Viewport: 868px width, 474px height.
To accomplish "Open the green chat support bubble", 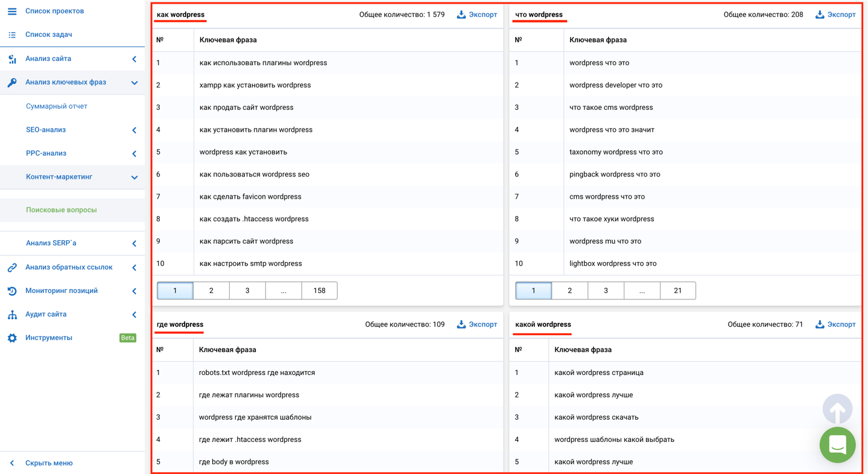I will (837, 445).
